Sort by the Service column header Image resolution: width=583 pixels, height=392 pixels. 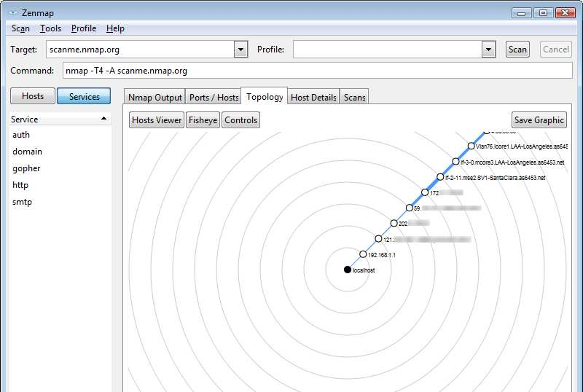[x=60, y=119]
